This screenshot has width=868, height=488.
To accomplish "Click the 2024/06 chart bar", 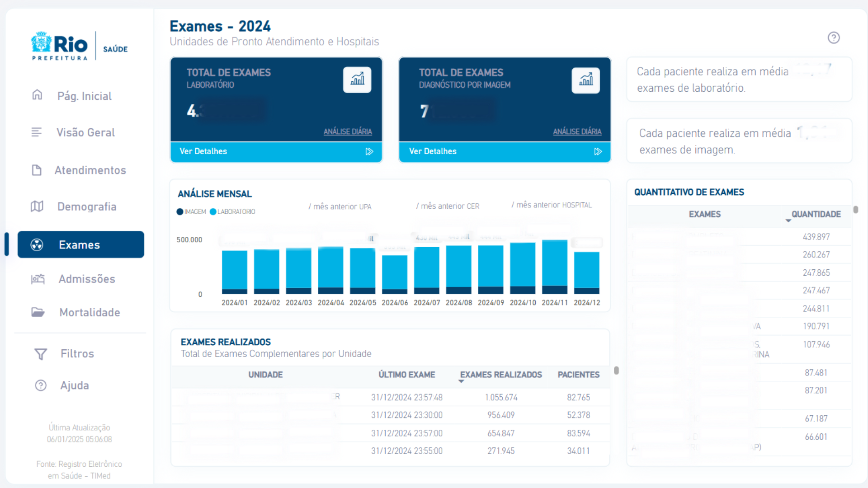I will (x=395, y=273).
